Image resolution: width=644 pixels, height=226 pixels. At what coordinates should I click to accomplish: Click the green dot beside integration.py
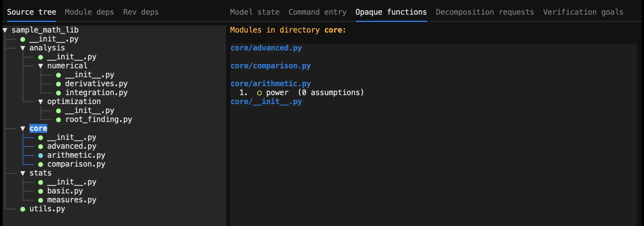58,93
